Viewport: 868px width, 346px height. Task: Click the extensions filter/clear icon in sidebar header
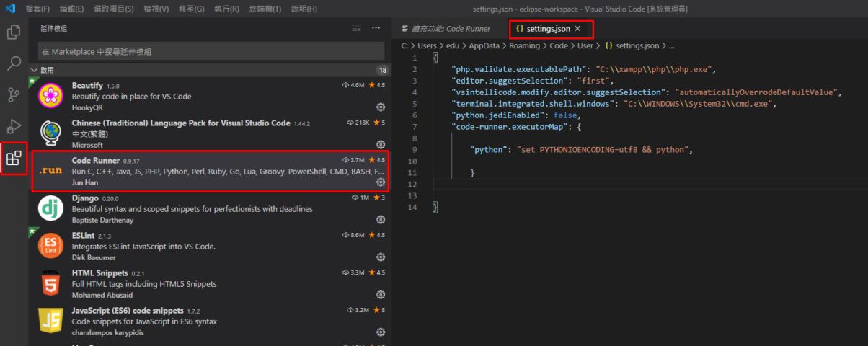(x=356, y=28)
